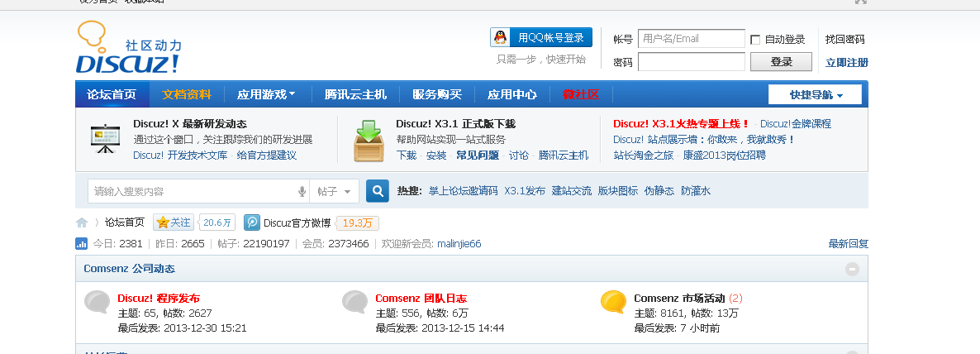Open new member malinjie66 profile

459,243
